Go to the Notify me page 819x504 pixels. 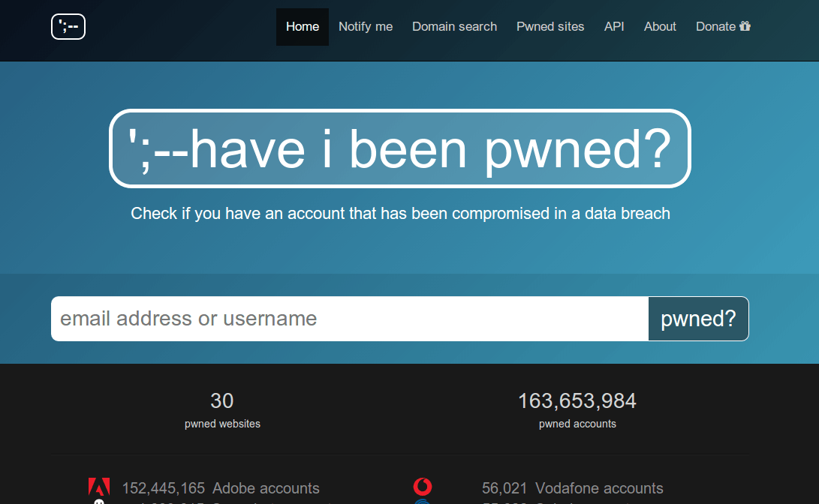tap(366, 27)
